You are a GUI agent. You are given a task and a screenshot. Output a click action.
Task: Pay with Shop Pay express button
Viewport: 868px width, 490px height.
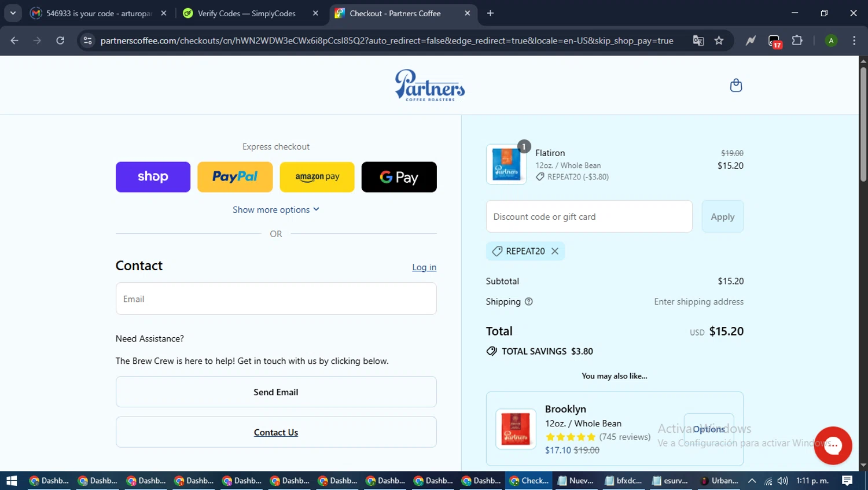coord(153,177)
